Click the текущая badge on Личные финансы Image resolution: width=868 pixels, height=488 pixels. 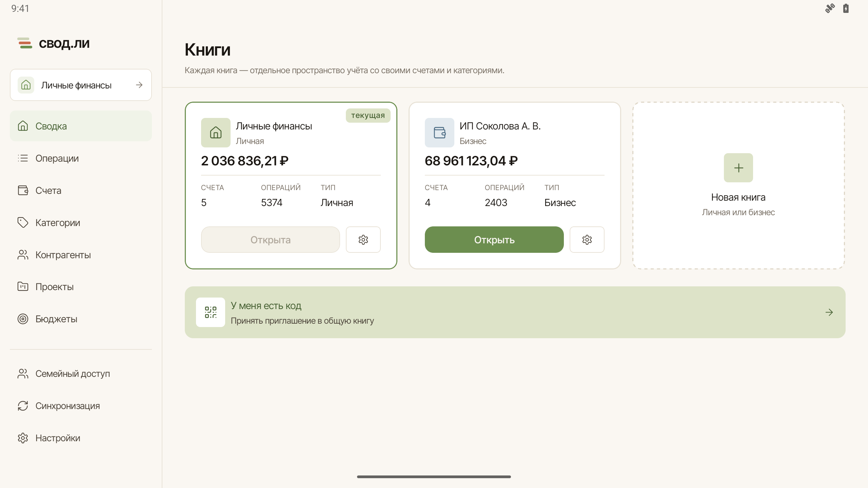tap(368, 115)
